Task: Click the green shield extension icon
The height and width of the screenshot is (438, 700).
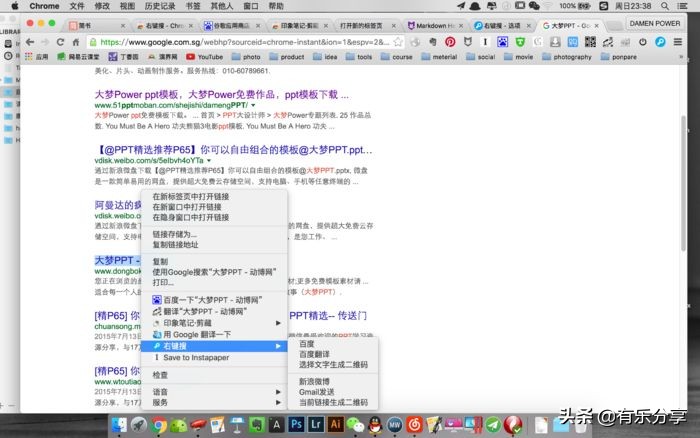Action: (x=520, y=42)
